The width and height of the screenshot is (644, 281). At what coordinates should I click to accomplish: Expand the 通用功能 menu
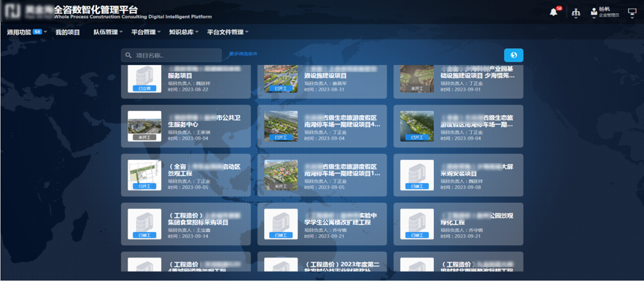click(27, 32)
